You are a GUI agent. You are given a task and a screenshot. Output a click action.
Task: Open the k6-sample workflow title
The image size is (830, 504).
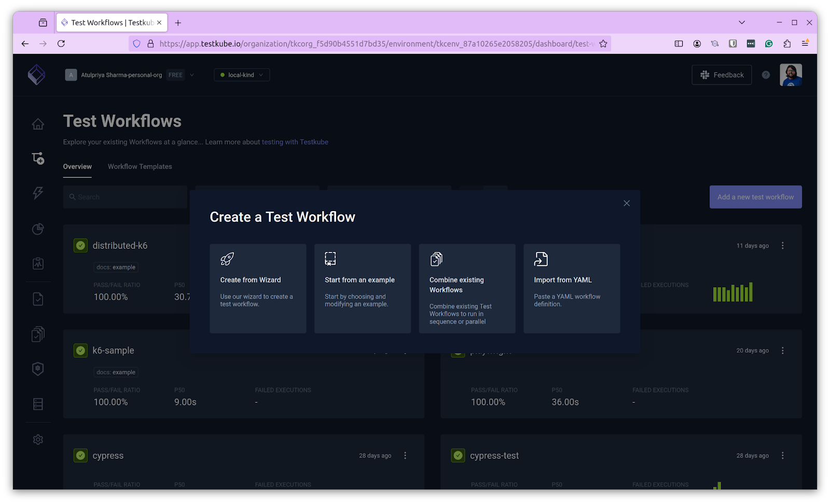tap(113, 351)
